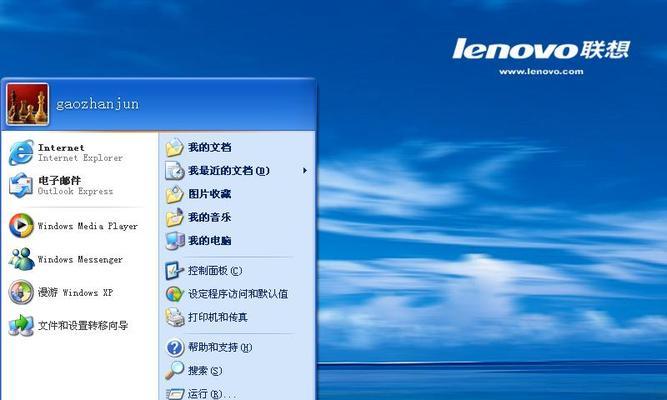The width and height of the screenshot is (667, 400).
Task: Click the gaozhanjun user name
Action: pos(97,104)
